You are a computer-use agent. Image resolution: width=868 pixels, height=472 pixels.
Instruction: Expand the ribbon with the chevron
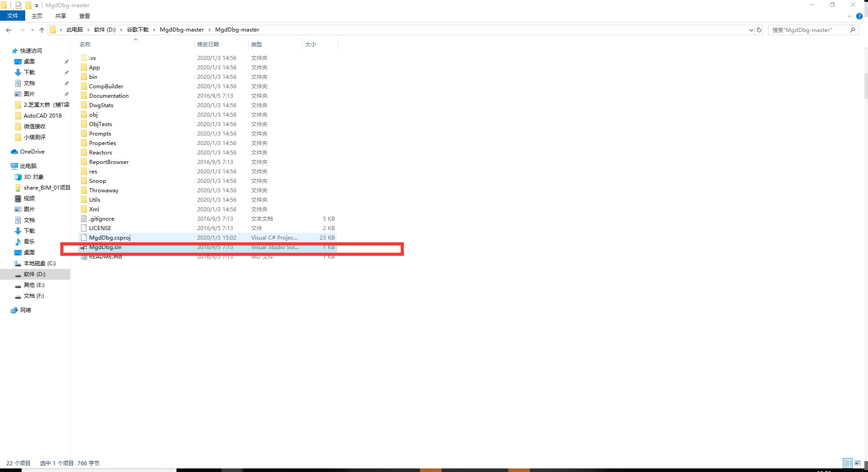[x=850, y=16]
